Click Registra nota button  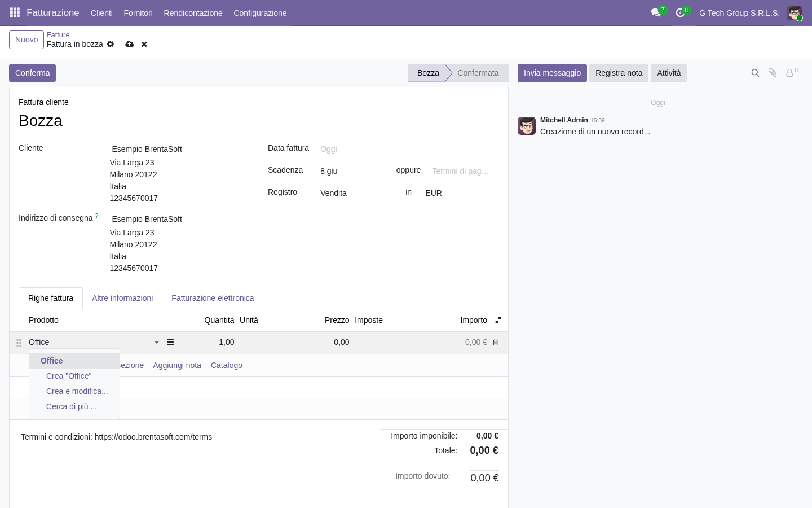[619, 73]
